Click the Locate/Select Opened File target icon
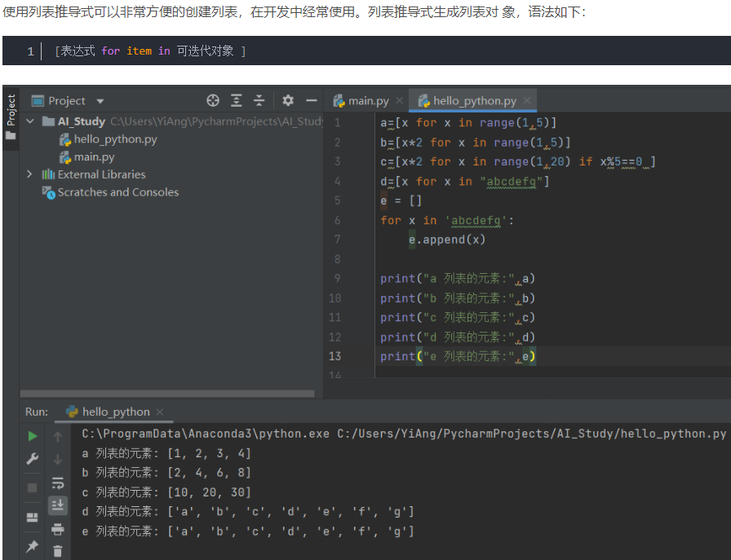Image resolution: width=731 pixels, height=560 pixels. [213, 100]
